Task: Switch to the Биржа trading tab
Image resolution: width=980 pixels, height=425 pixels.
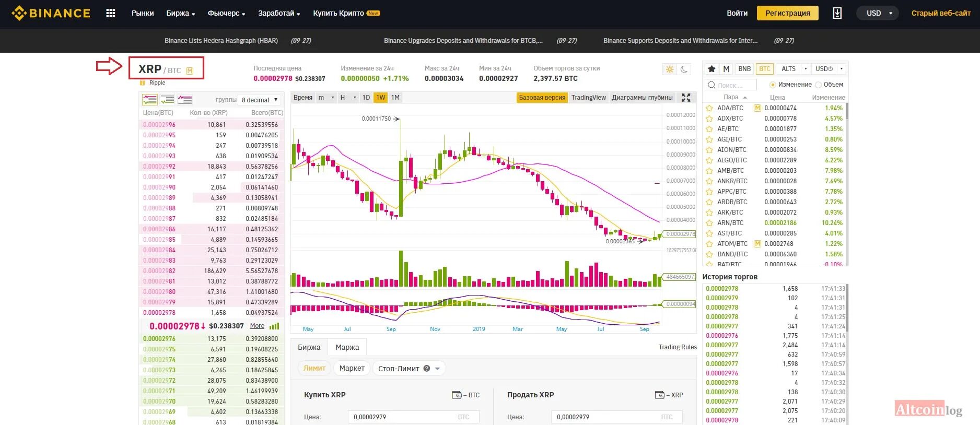Action: click(x=309, y=347)
